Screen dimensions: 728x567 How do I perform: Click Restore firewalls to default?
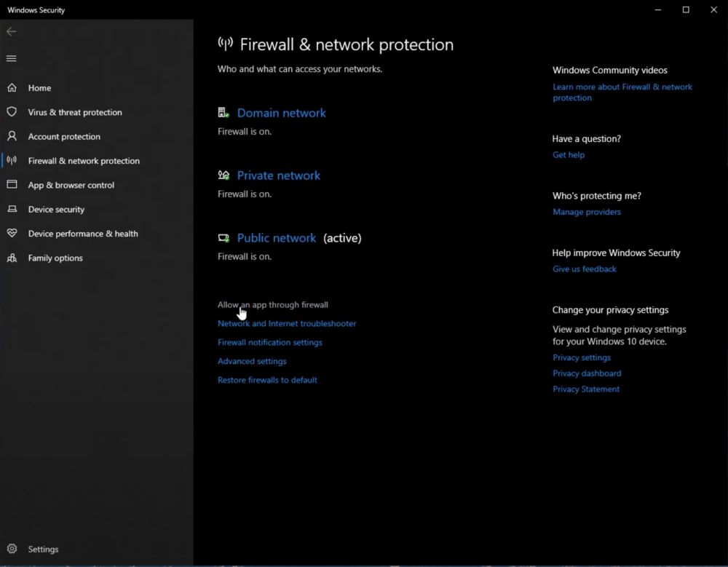click(x=267, y=380)
